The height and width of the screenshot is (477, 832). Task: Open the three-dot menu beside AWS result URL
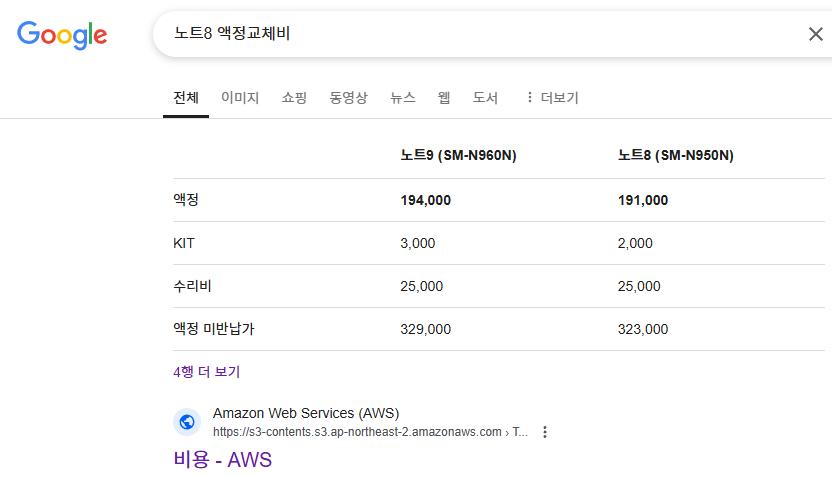coord(544,432)
